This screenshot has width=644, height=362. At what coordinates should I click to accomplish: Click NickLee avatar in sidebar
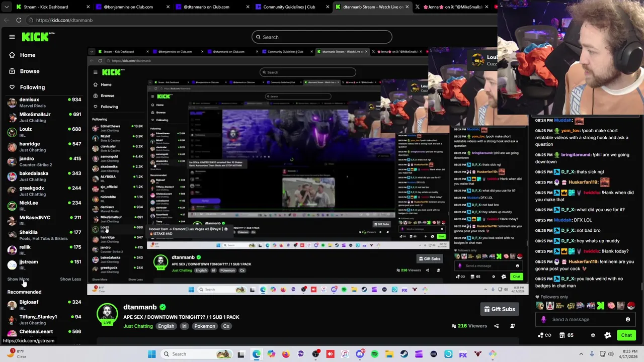pyautogui.click(x=12, y=206)
